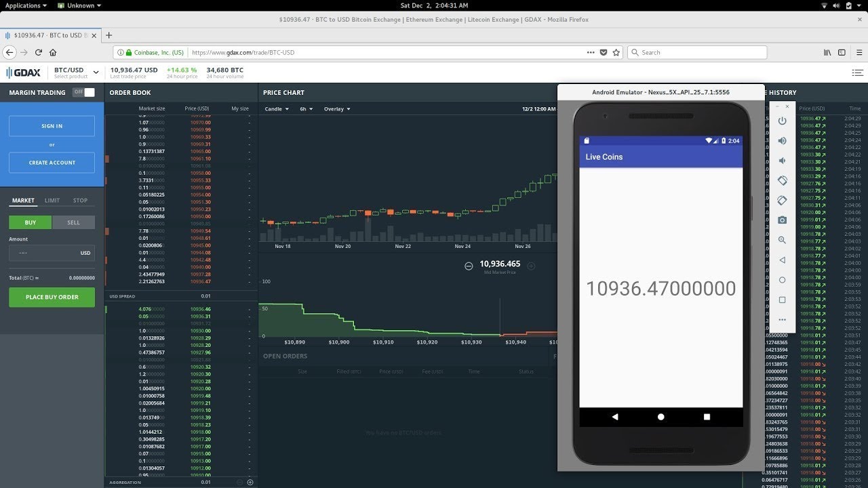Screen dimensions: 868x488
Task: Click Firefox back arrow button
Action: coord(9,52)
